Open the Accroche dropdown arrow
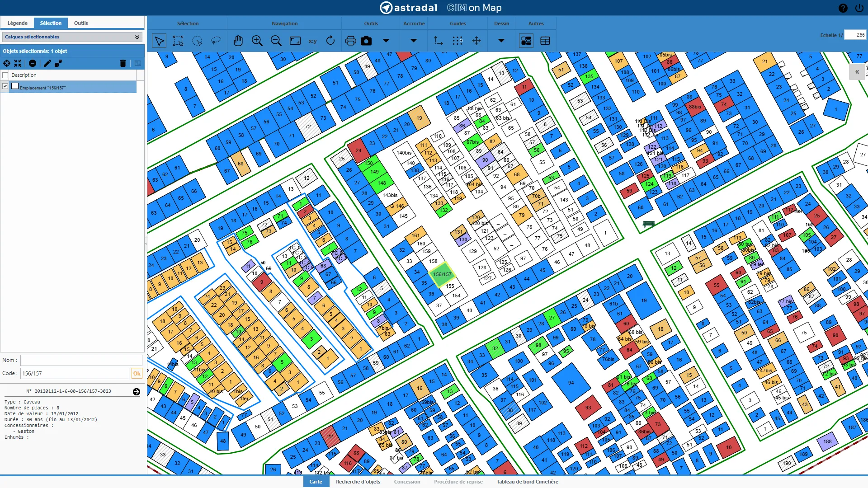Screen dimensions: 868x488 tap(413, 41)
